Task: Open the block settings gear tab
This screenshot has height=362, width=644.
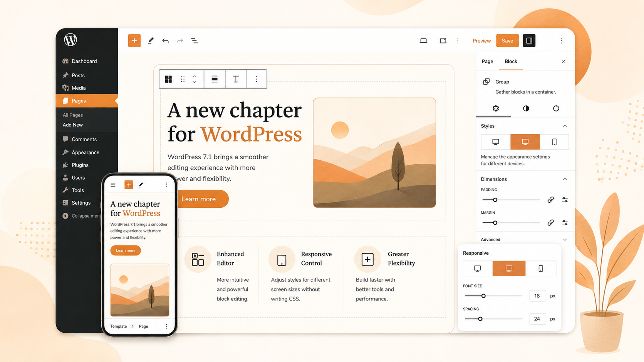Action: [x=496, y=108]
